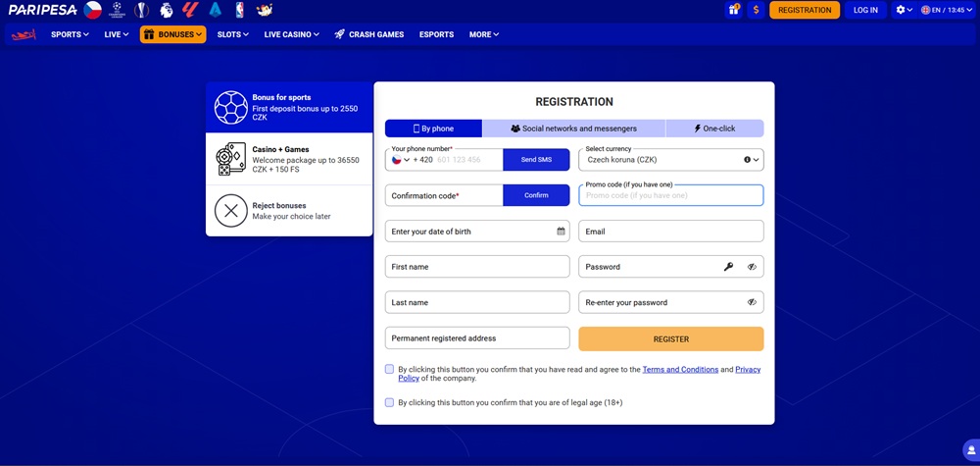Click the REGISTRATION button in header
The height and width of the screenshot is (466, 980).
[805, 10]
